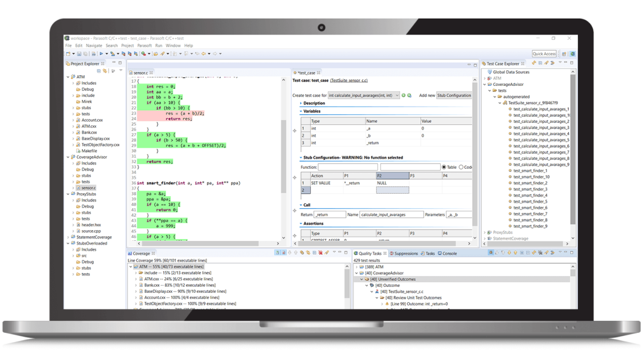This screenshot has width=644, height=362.
Task: Click the Run toolbar play icon
Action: pyautogui.click(x=101, y=54)
